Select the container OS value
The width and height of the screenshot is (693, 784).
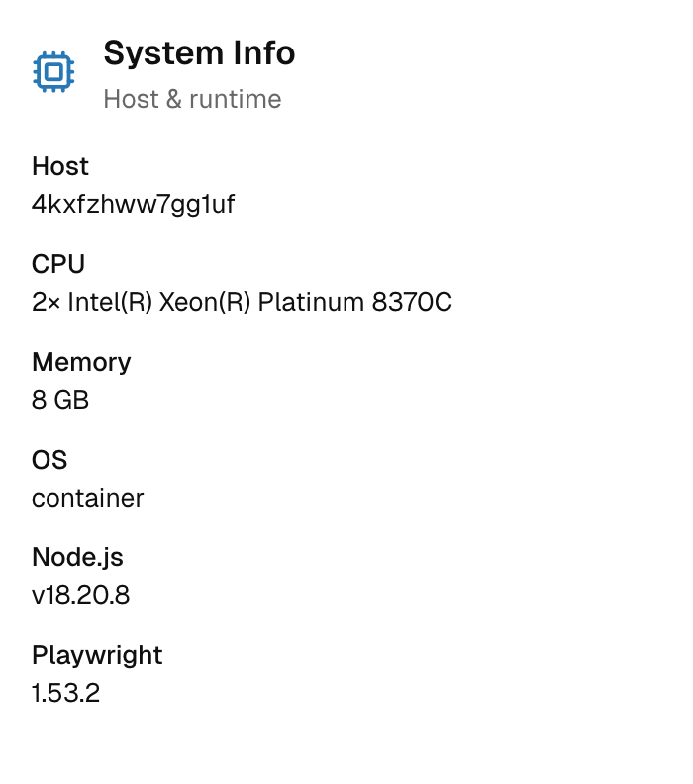coord(87,498)
